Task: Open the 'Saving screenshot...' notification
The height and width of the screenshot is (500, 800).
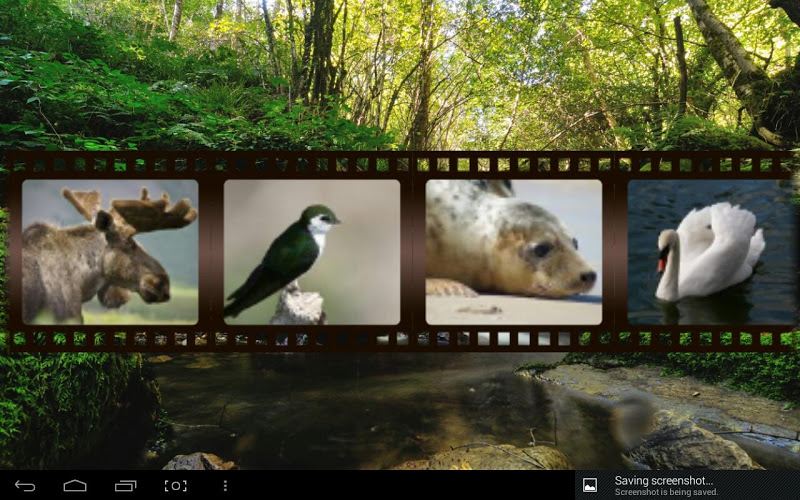Action: click(688, 485)
